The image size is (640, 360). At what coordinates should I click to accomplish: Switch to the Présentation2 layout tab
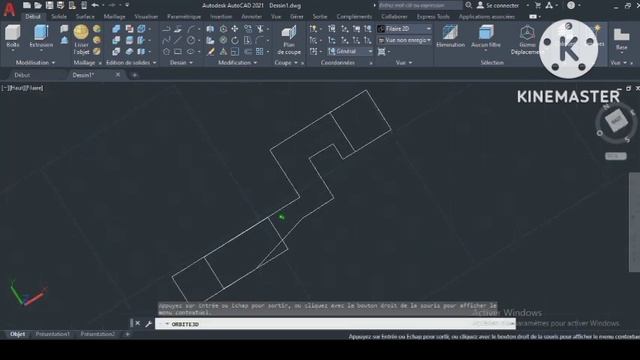(98, 334)
